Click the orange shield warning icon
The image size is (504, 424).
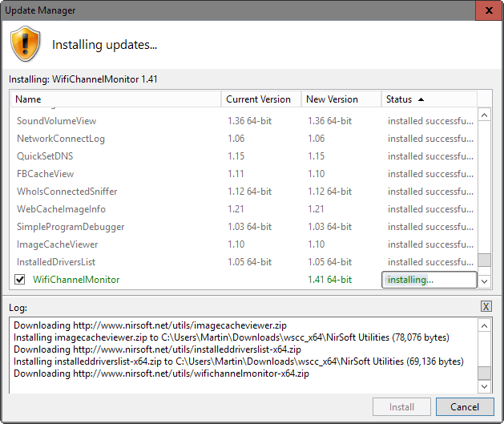pos(26,44)
